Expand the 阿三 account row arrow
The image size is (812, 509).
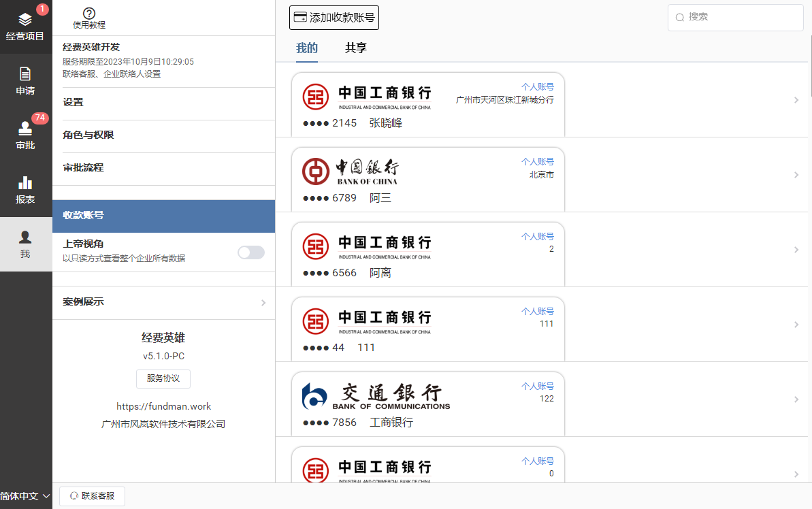pyautogui.click(x=796, y=175)
